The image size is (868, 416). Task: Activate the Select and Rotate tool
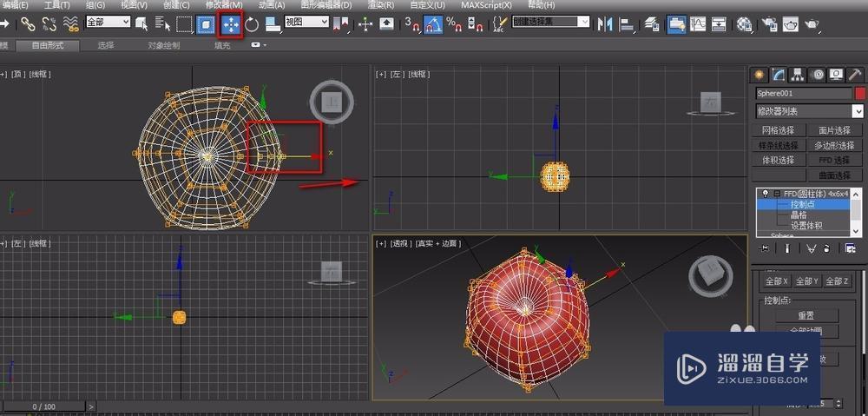[252, 24]
